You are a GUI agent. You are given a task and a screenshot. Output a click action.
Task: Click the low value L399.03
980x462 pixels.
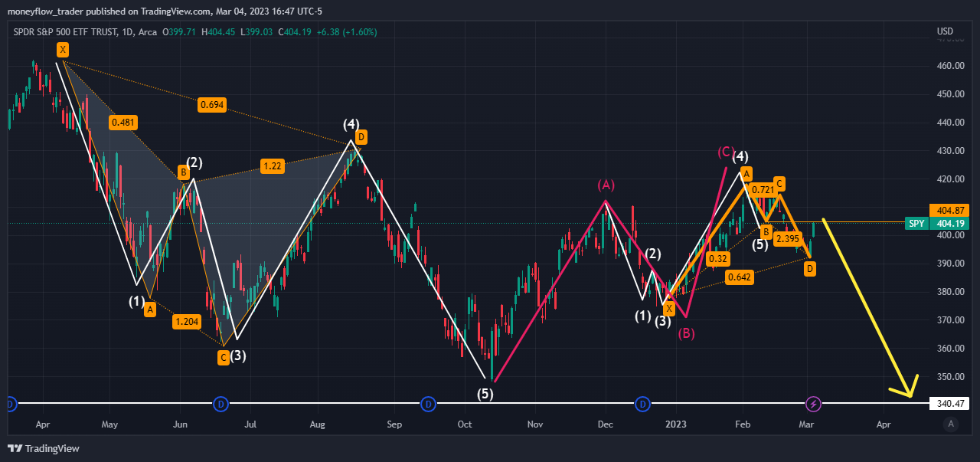pos(258,32)
